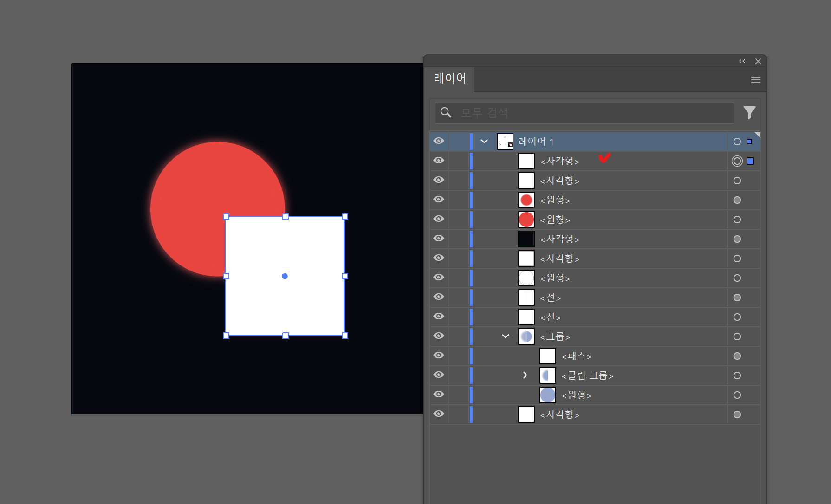Hide the upper <선> row via eye
831x504 pixels.
[439, 297]
